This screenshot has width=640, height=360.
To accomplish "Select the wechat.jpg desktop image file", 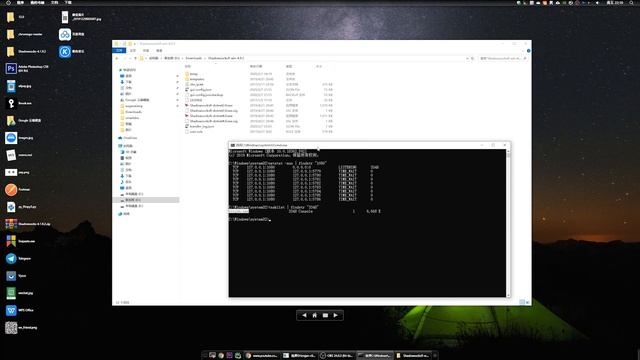I will pos(11,293).
